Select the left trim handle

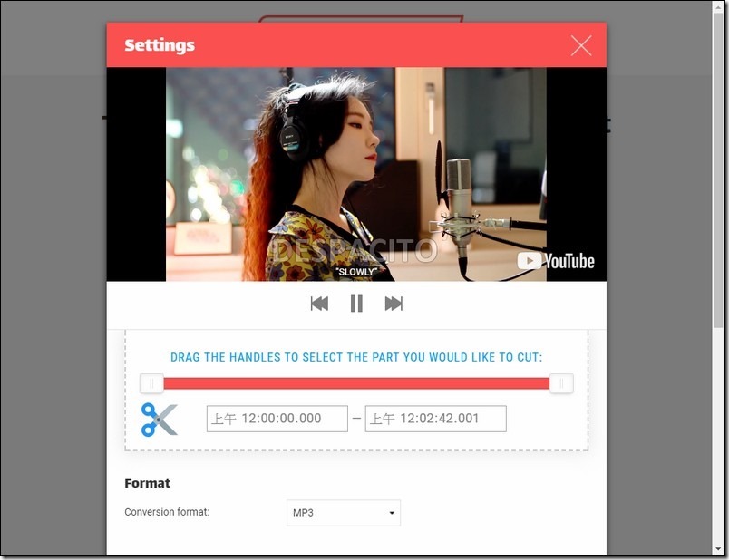151,383
